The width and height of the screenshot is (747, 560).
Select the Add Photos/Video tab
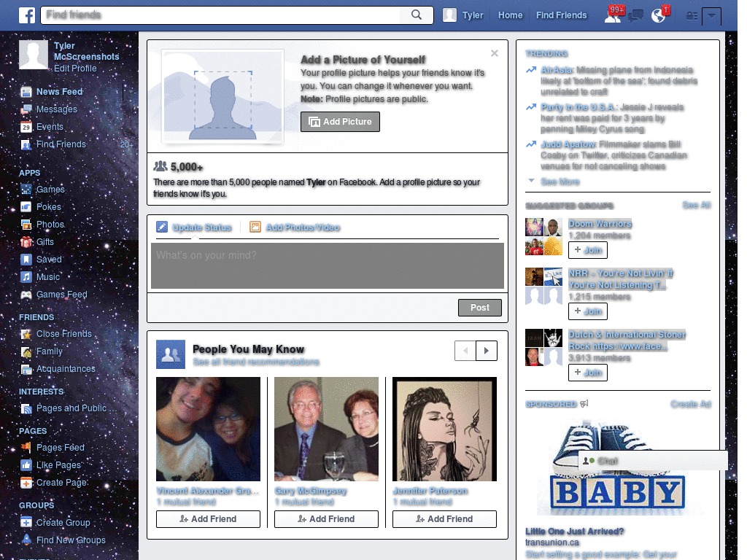[295, 227]
